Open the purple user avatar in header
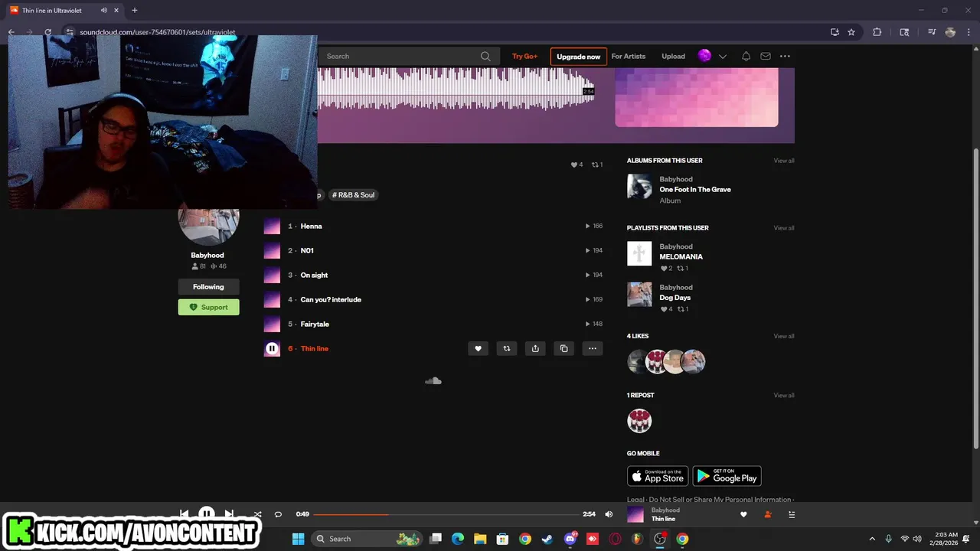Viewport: 980px width, 551px height. (x=704, y=56)
